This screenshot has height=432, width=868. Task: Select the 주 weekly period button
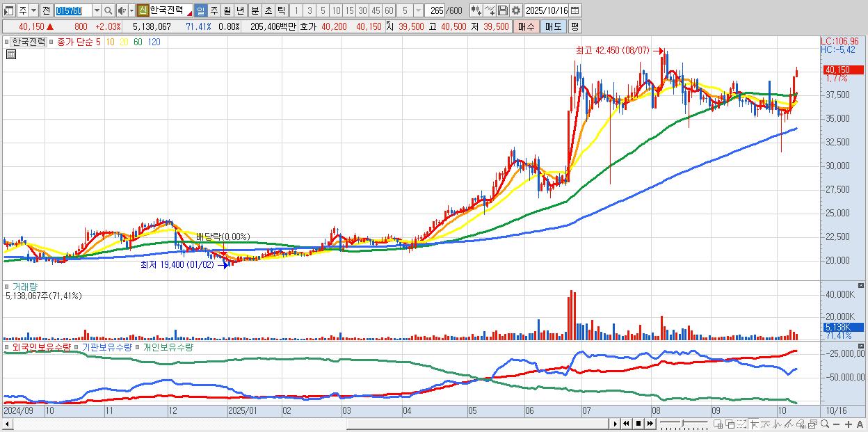coord(214,10)
